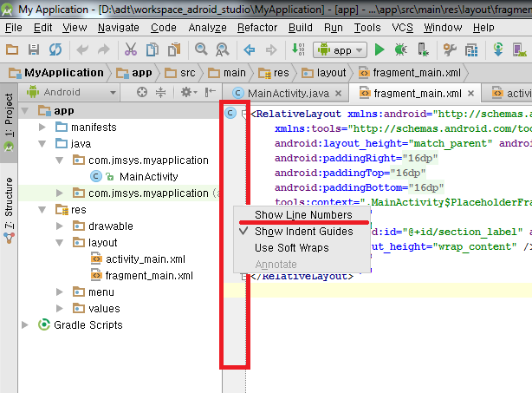
Task: Toggle Show Indent Guides option
Action: point(302,232)
